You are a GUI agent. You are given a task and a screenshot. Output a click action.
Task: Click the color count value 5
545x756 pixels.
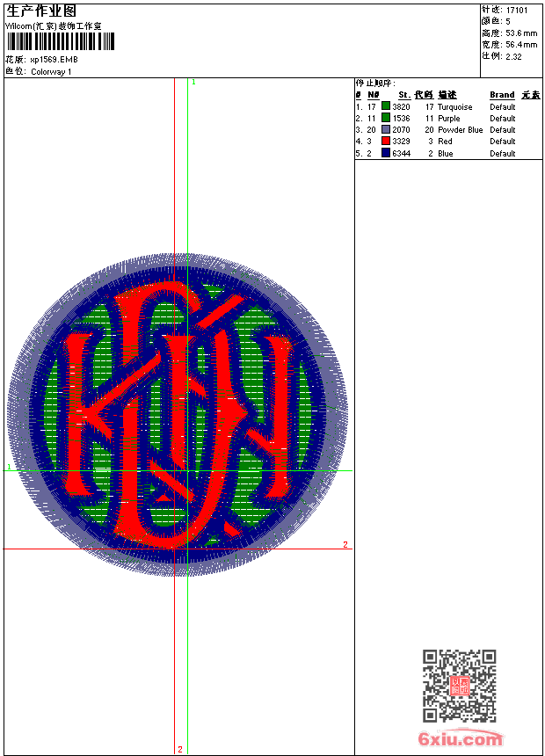[508, 21]
